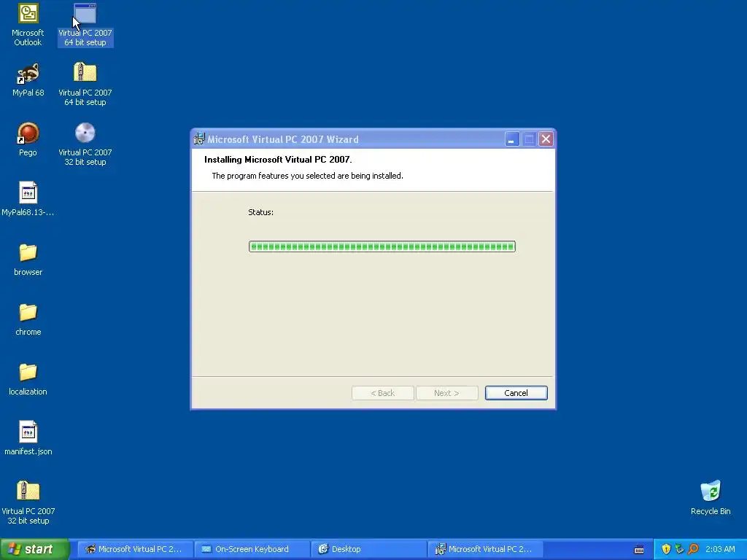This screenshot has width=747, height=560.
Task: Click the 2:03 AM clock in the tray
Action: (x=720, y=549)
